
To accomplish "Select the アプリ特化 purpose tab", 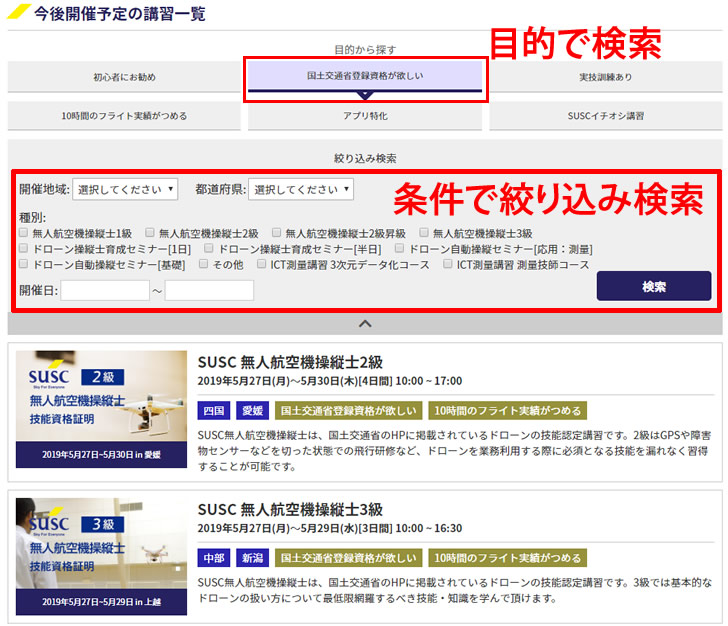I will pos(365,116).
